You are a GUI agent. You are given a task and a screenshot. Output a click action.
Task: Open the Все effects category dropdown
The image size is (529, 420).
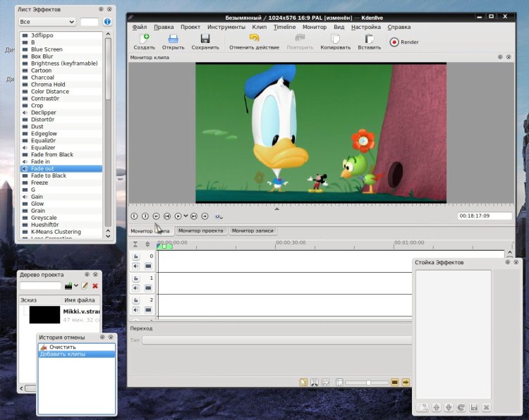(47, 22)
